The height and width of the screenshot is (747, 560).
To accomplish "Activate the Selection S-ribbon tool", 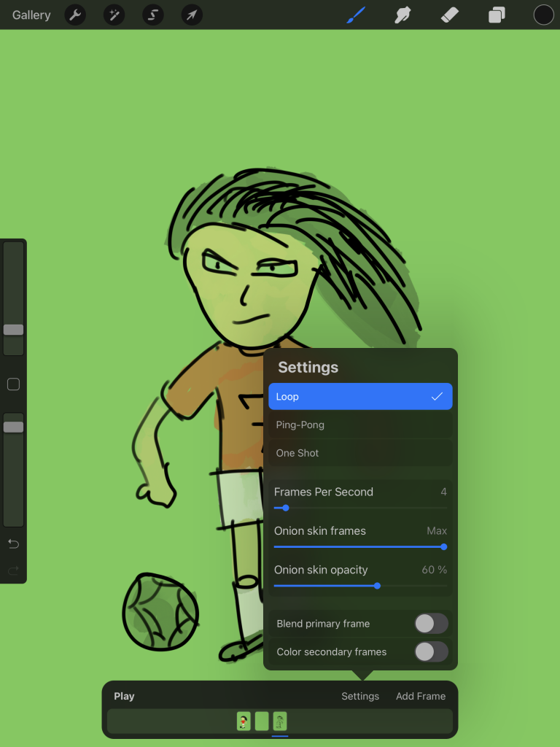I will [153, 15].
